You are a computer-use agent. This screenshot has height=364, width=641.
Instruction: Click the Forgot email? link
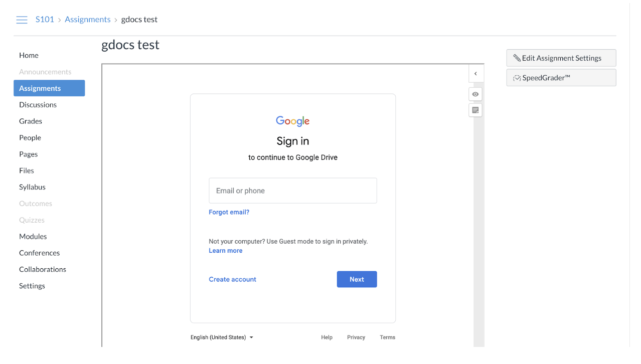229,212
